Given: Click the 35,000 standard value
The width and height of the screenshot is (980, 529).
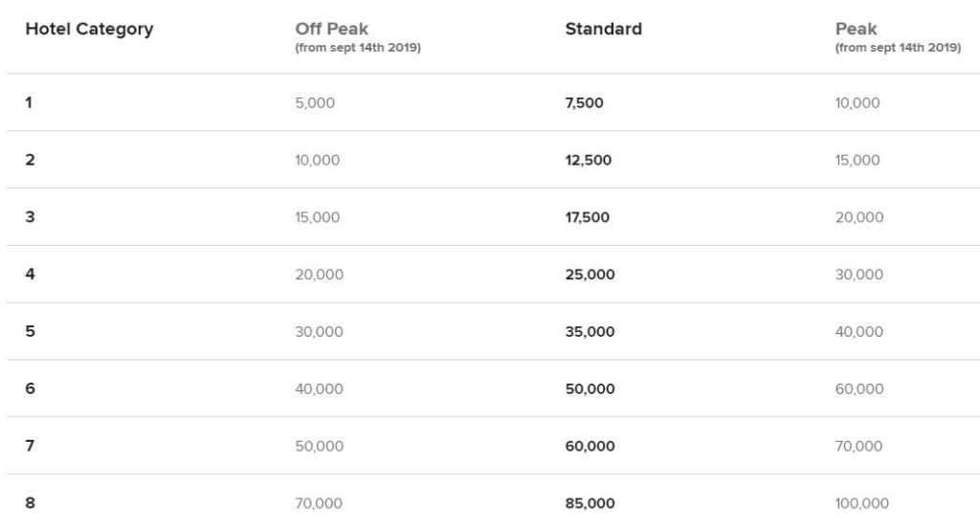Looking at the screenshot, I should 590,332.
